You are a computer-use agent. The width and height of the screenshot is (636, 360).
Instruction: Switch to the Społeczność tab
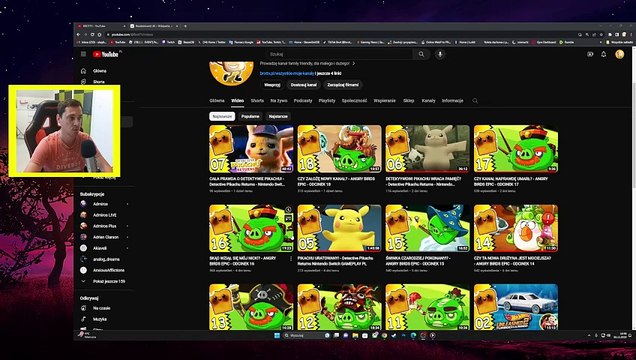click(x=354, y=101)
